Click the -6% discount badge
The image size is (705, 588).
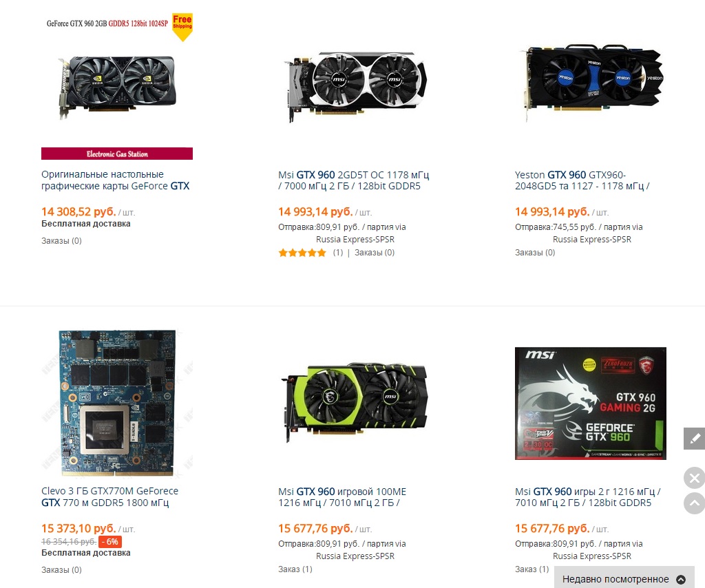pos(110,542)
